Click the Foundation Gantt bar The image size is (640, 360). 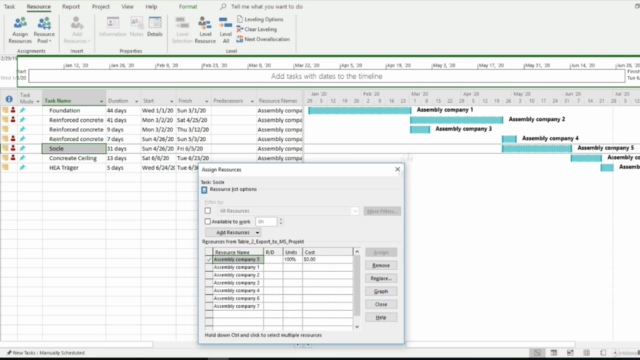tap(360, 110)
